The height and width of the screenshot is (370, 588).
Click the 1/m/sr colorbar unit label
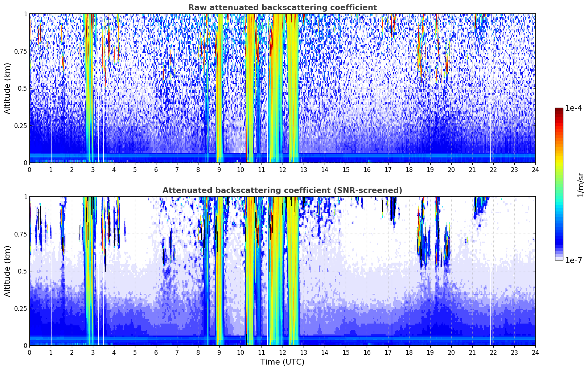(x=580, y=185)
